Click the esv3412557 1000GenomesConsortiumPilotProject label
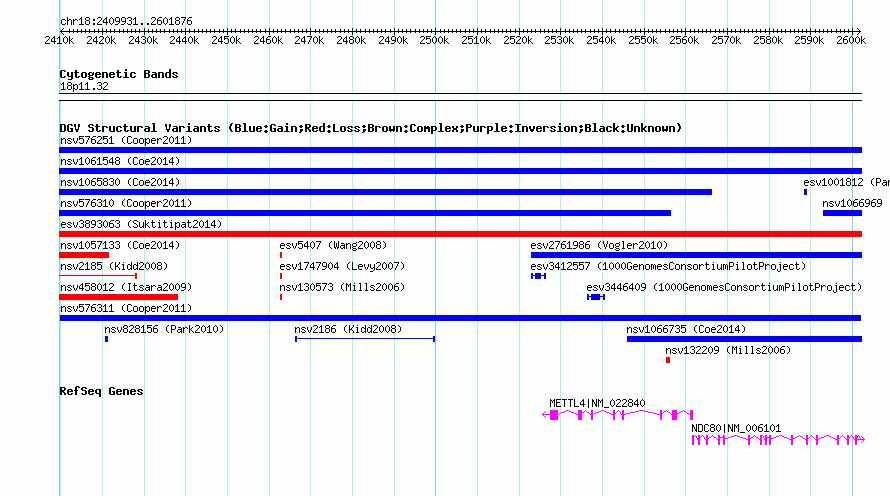The width and height of the screenshot is (890, 496). (x=668, y=266)
